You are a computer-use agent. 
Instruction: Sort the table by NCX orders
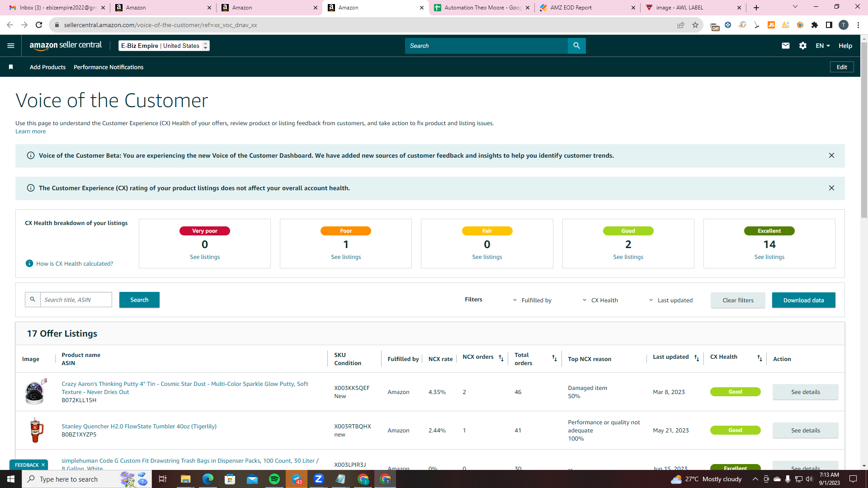pyautogui.click(x=501, y=358)
